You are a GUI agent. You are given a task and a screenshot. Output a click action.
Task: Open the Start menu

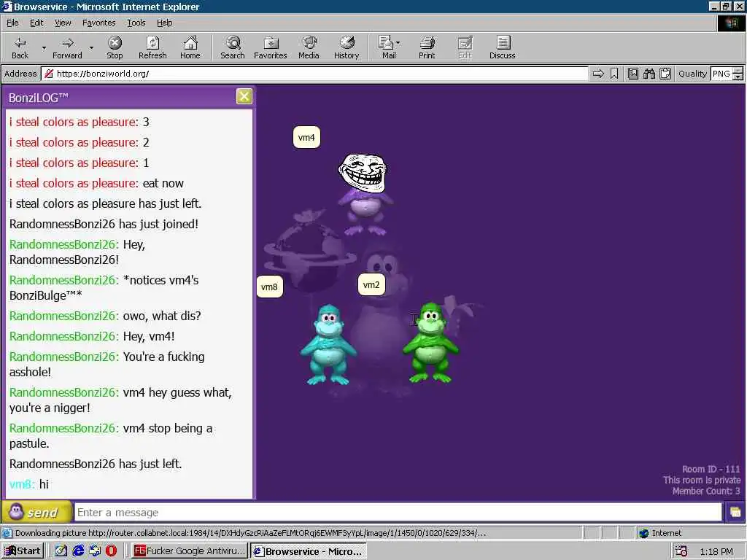[23, 551]
